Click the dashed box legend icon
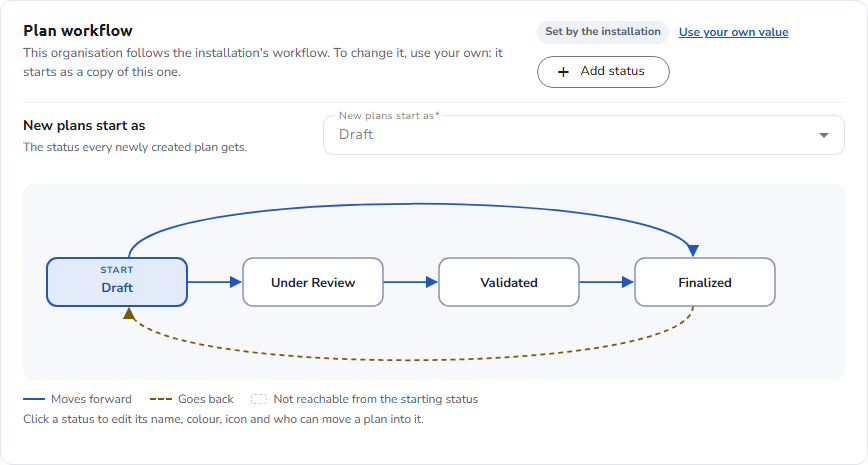 [x=259, y=399]
